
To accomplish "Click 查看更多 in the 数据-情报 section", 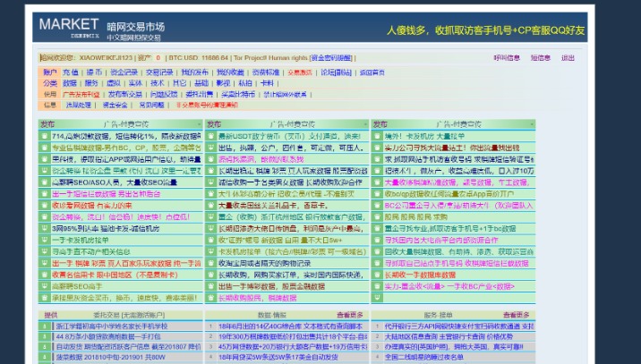I will pos(350,315).
